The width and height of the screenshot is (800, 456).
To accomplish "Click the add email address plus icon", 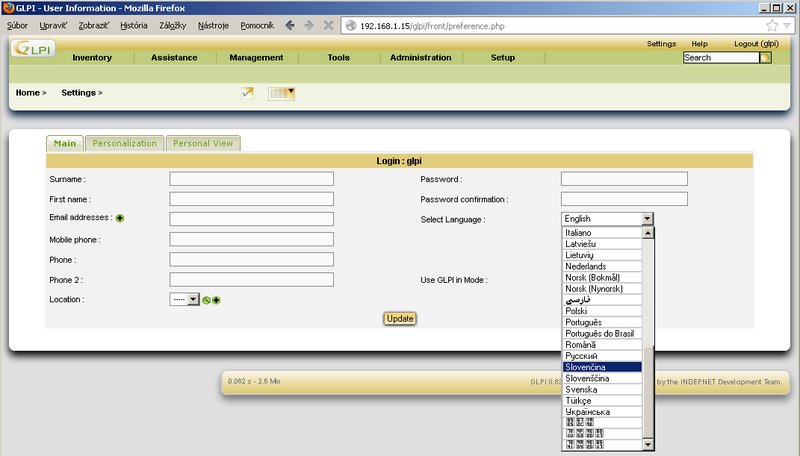I will point(120,218).
